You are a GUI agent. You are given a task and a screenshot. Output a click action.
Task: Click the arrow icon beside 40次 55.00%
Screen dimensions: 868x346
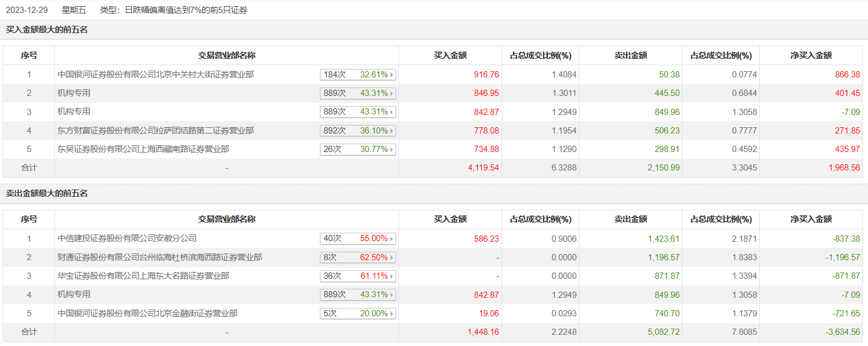392,239
